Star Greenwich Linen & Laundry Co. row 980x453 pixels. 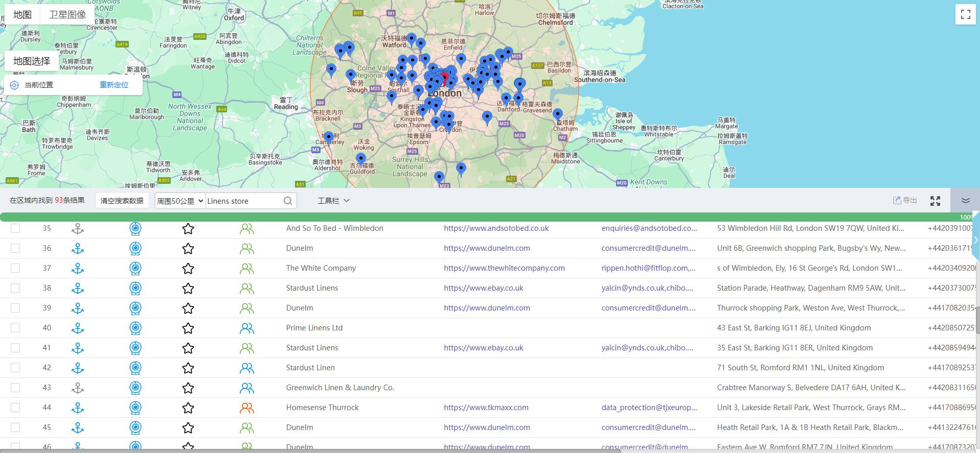[x=188, y=388]
